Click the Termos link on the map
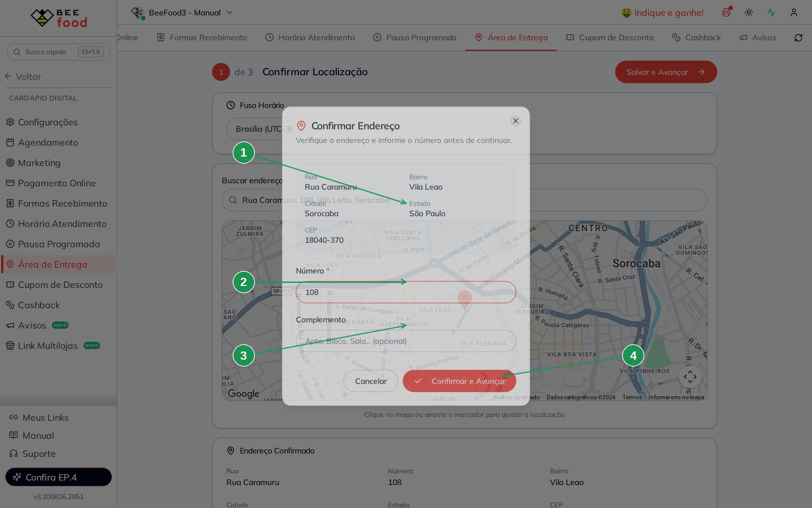 point(632,397)
